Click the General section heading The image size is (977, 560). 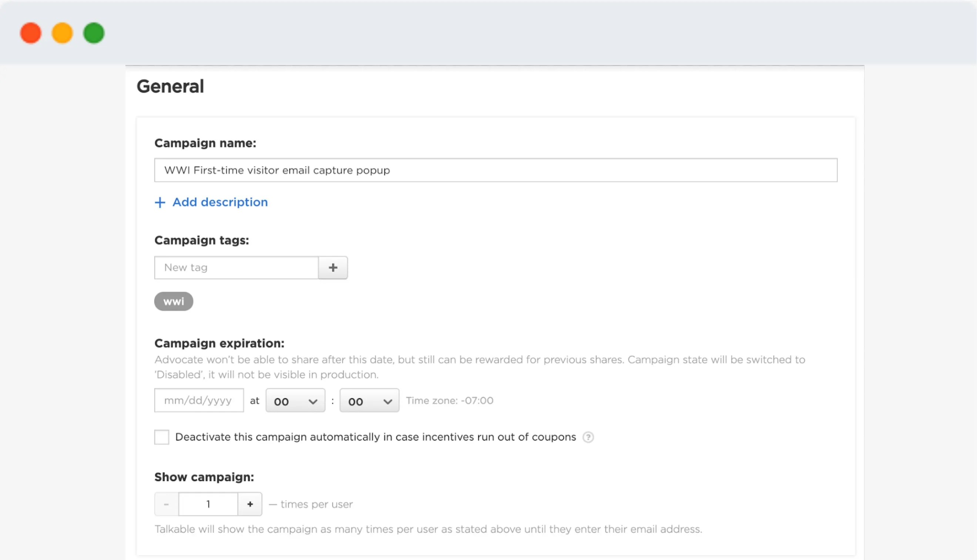tap(170, 86)
